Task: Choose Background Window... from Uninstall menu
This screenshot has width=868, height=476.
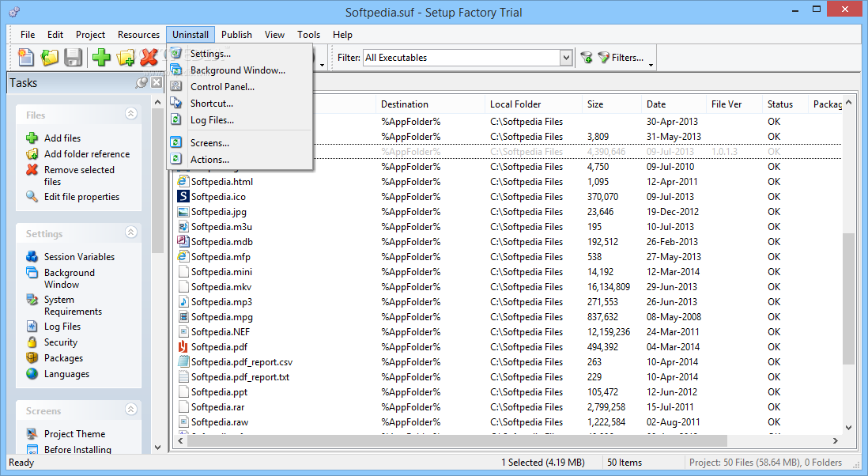Action: pos(240,70)
